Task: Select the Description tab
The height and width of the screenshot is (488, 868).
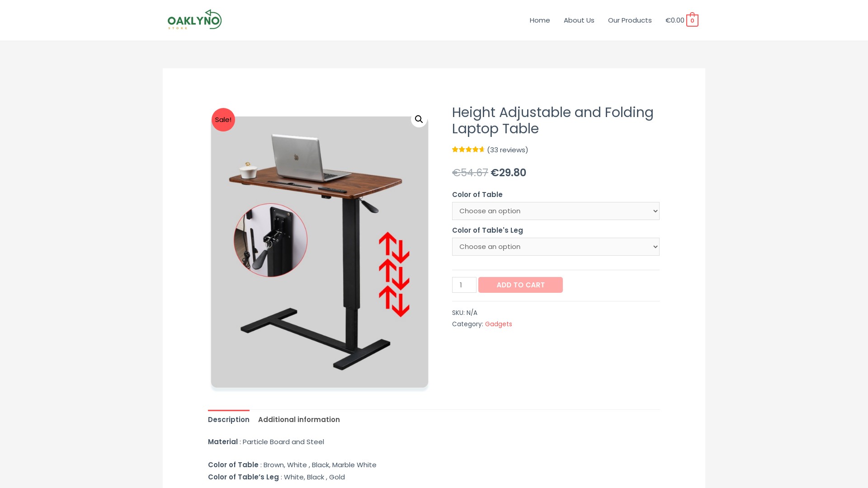Action: tap(229, 419)
